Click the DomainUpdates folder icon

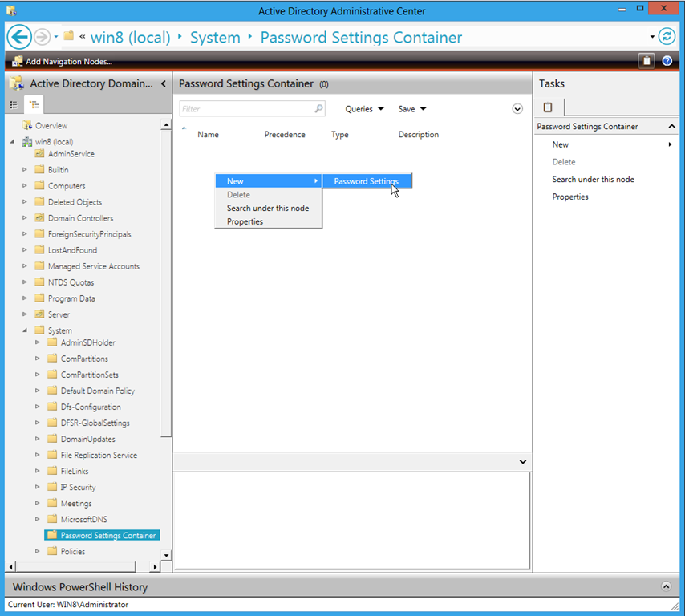pyautogui.click(x=52, y=439)
